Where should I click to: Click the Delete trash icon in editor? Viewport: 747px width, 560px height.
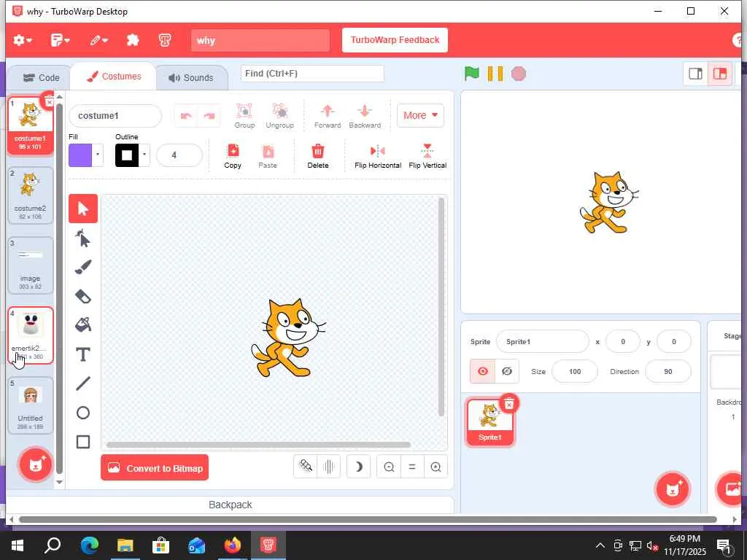tap(318, 156)
